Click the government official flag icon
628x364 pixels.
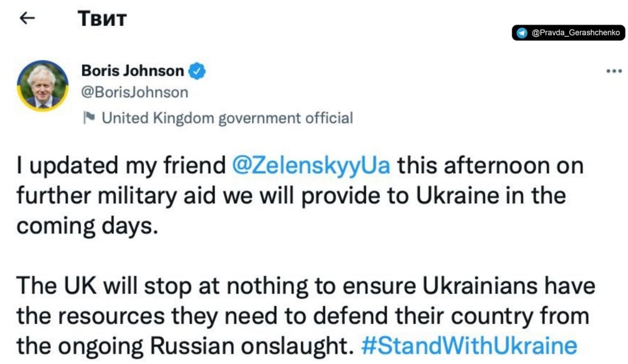[89, 118]
